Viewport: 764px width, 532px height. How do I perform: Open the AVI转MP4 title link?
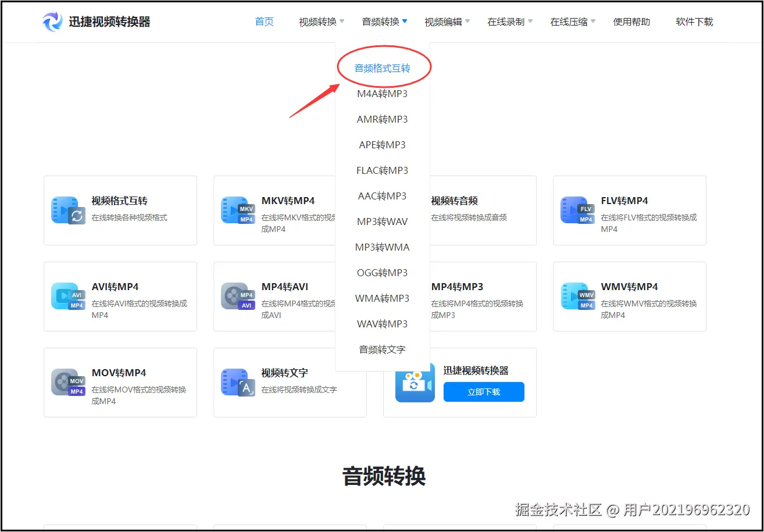coord(115,287)
